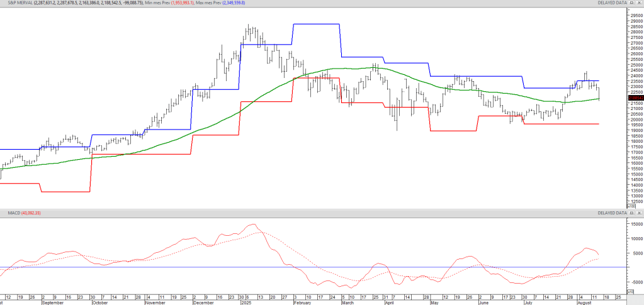This screenshot has height=305, width=644.
Task: Click the x100 scale indicator on price axis
Action: (x=632, y=206)
